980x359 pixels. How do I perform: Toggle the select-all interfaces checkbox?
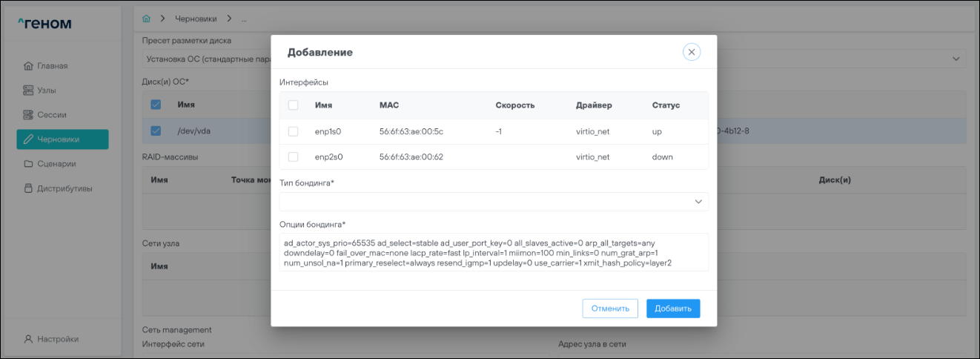pyautogui.click(x=293, y=105)
